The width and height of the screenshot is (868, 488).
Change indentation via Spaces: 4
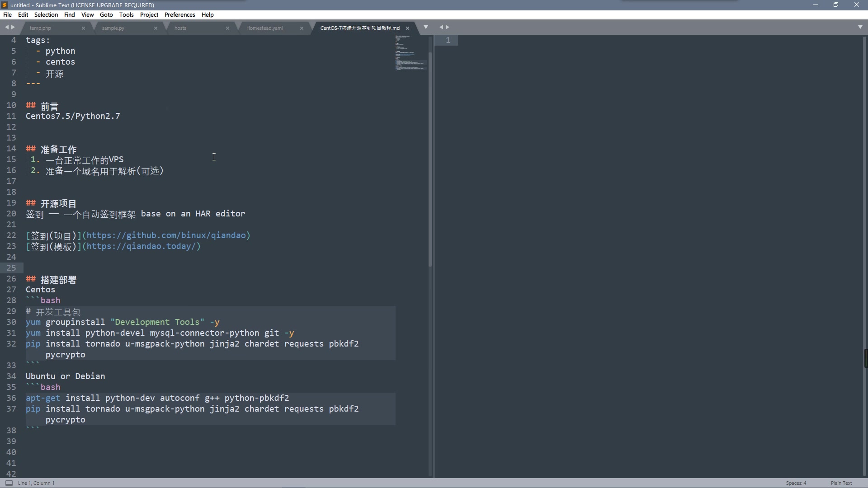796,483
